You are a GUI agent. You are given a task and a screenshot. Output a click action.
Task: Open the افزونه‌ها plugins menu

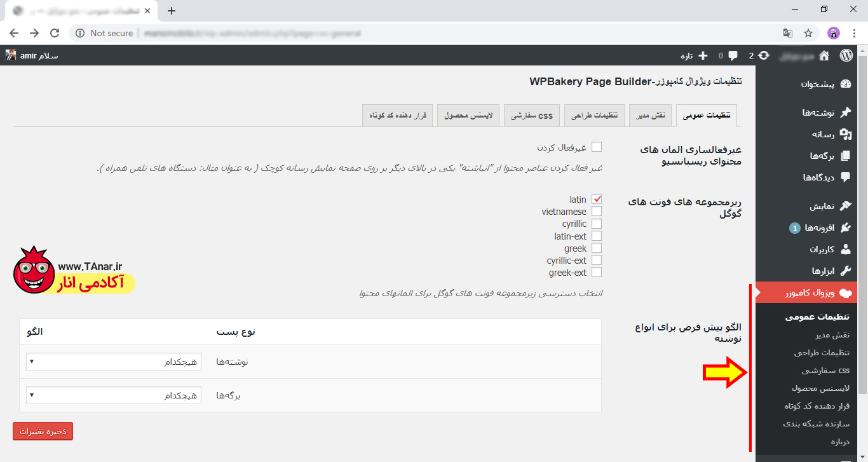point(819,228)
